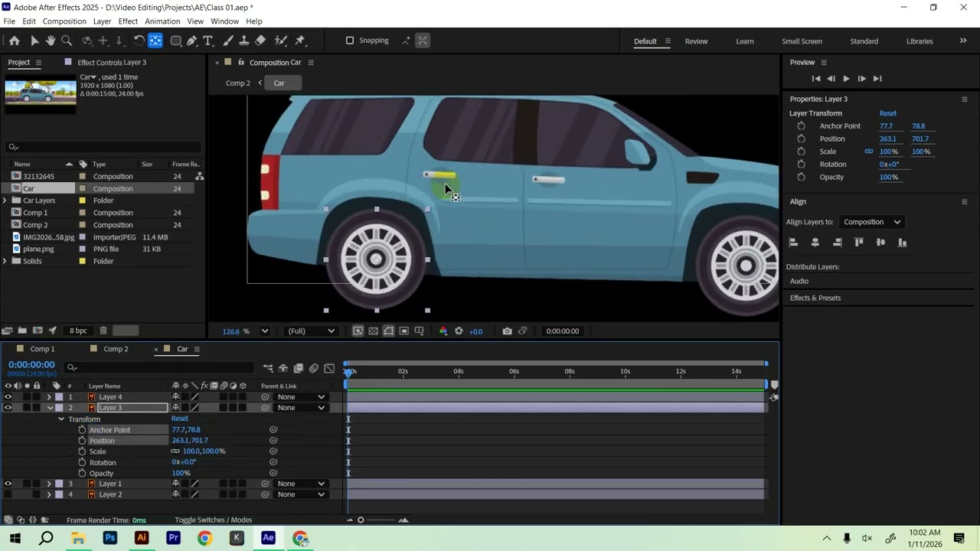Click the trash icon in Project panel
980x551 pixels.
pos(103,331)
